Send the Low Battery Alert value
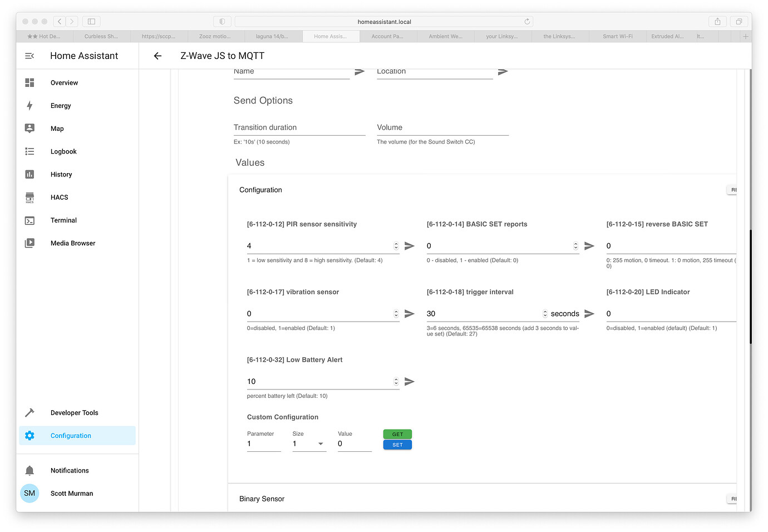The width and height of the screenshot is (768, 532). pos(410,382)
